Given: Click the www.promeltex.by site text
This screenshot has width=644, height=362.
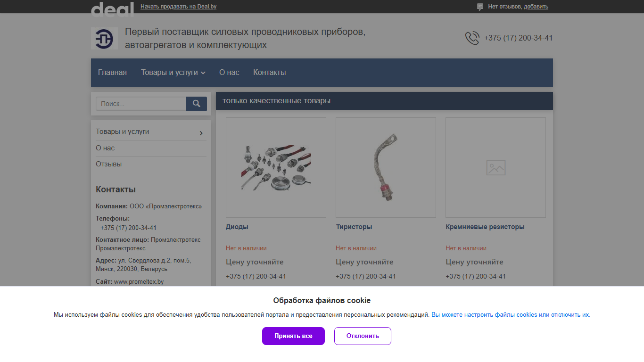Looking at the screenshot, I should [139, 282].
